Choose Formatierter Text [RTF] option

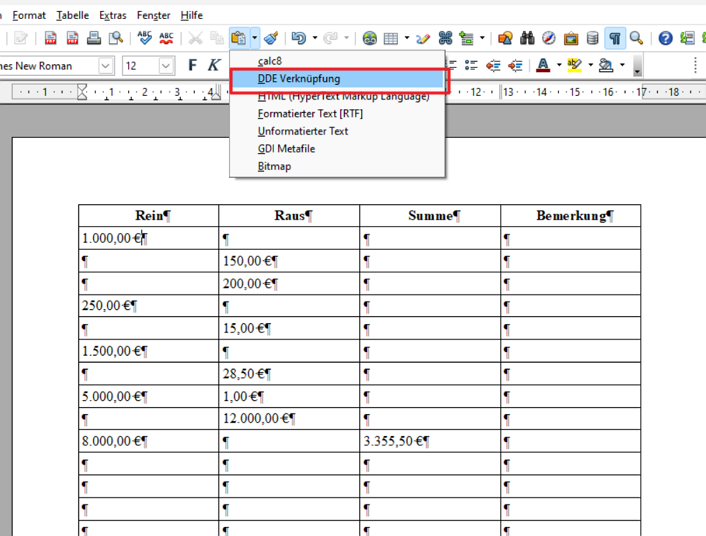click(x=310, y=114)
